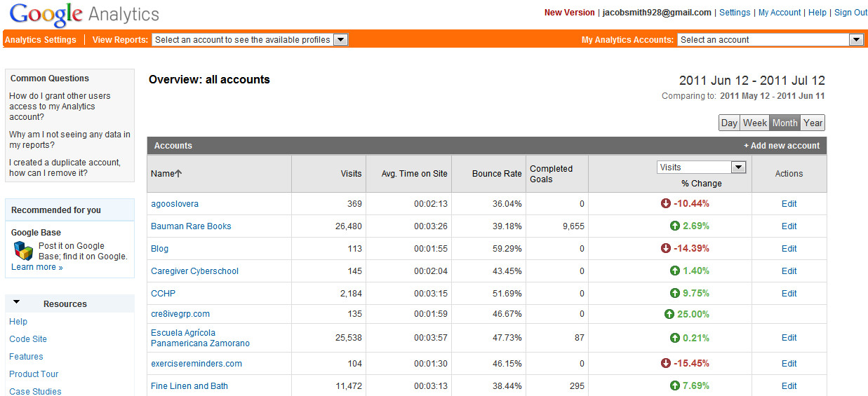
Task: Click green up arrow for Fine Linen and Bath
Action: click(x=675, y=385)
